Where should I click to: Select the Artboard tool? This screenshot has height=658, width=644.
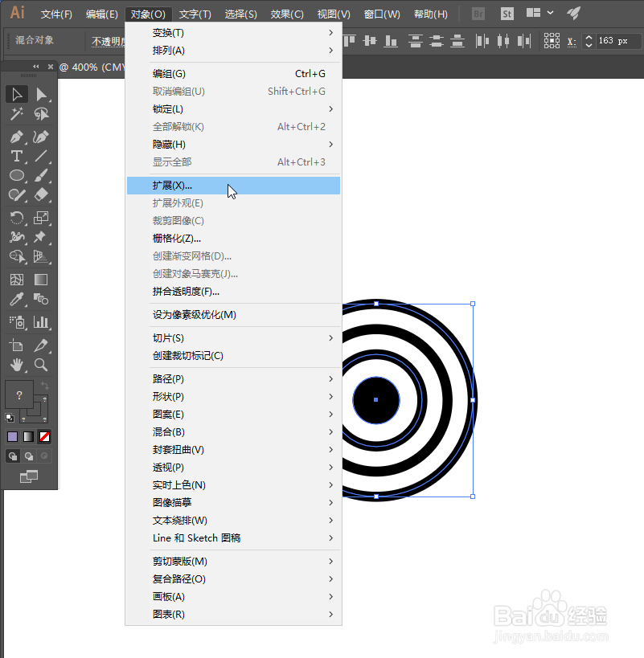17,345
